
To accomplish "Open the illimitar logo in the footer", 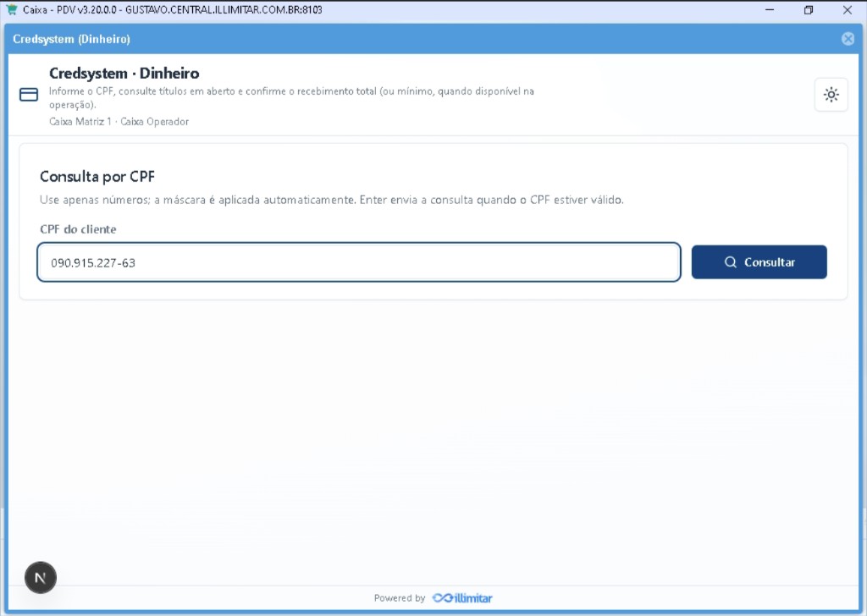I will (462, 598).
